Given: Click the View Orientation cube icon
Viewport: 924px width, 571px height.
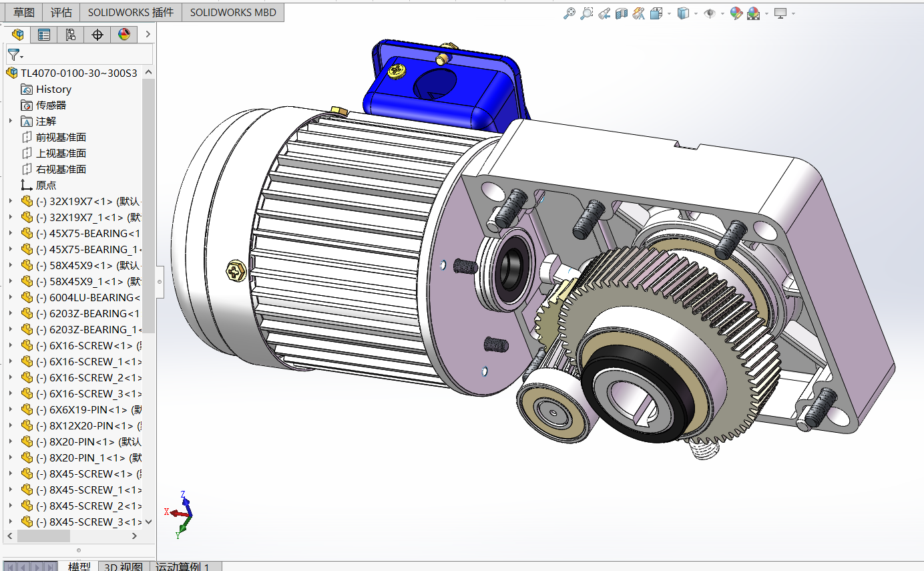Looking at the screenshot, I should 656,13.
